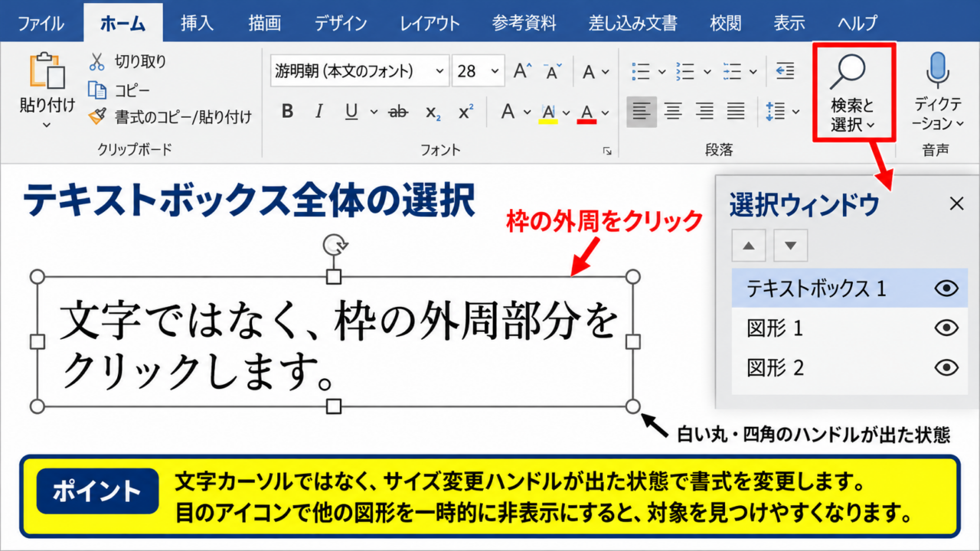This screenshot has height=551, width=980.
Task: Cut the selection with the scissors icon
Action: coord(97,62)
